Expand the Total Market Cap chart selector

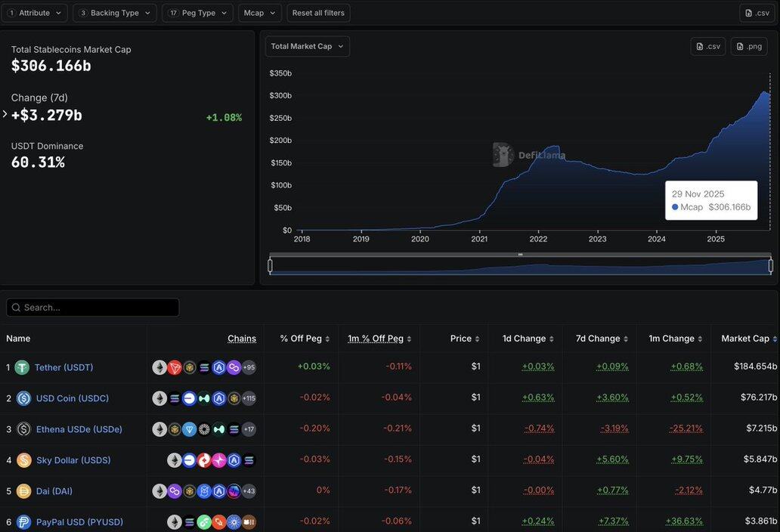point(307,46)
